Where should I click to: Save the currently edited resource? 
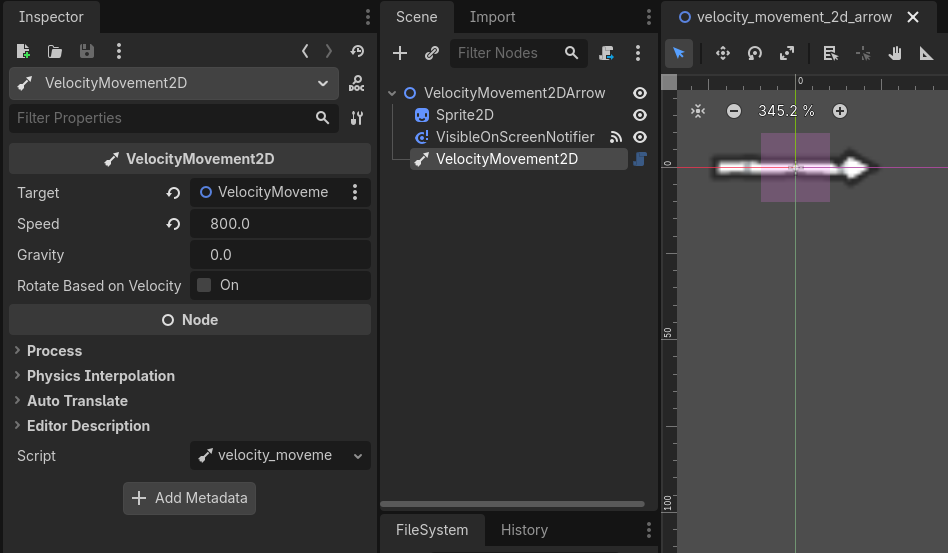pyautogui.click(x=87, y=51)
